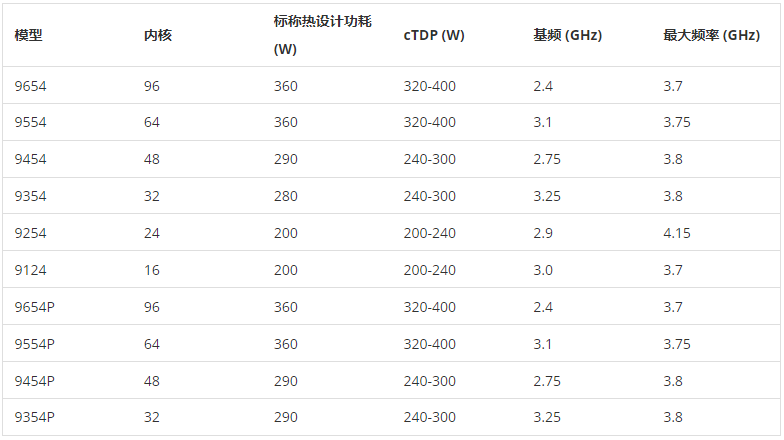Image resolution: width=784 pixels, height=440 pixels.
Task: Click the 16 core count cell
Action: pos(152,270)
